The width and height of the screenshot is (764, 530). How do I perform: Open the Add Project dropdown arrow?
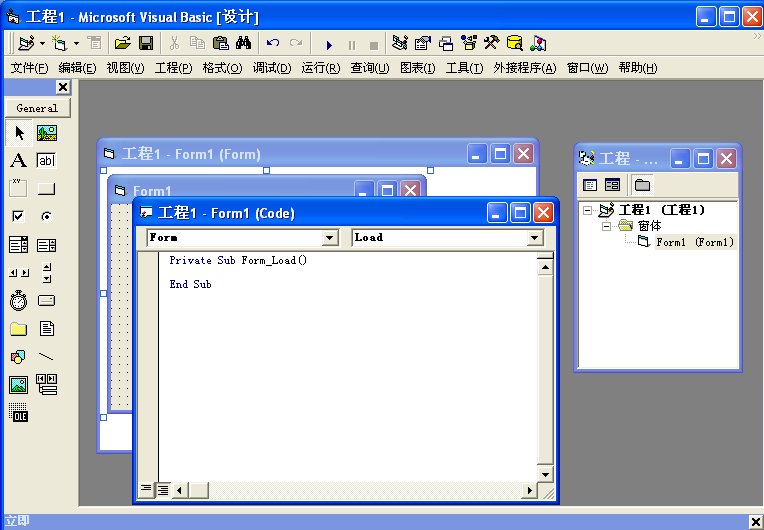point(42,44)
